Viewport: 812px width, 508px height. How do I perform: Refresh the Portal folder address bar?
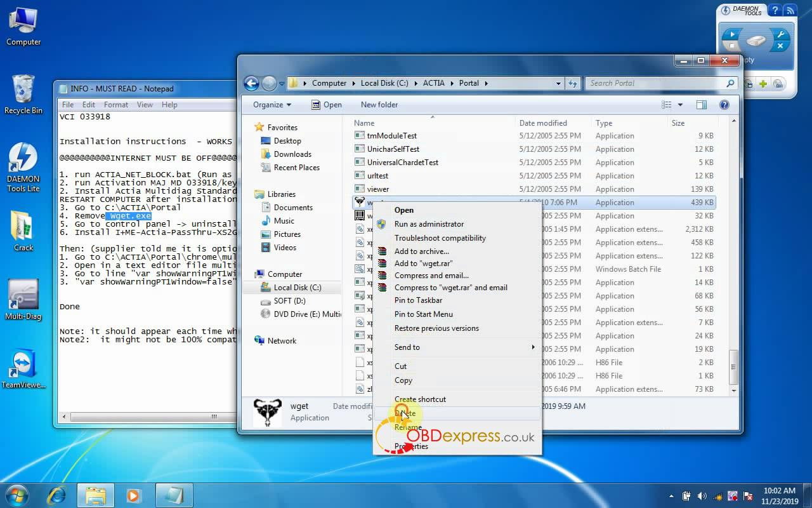pyautogui.click(x=573, y=83)
